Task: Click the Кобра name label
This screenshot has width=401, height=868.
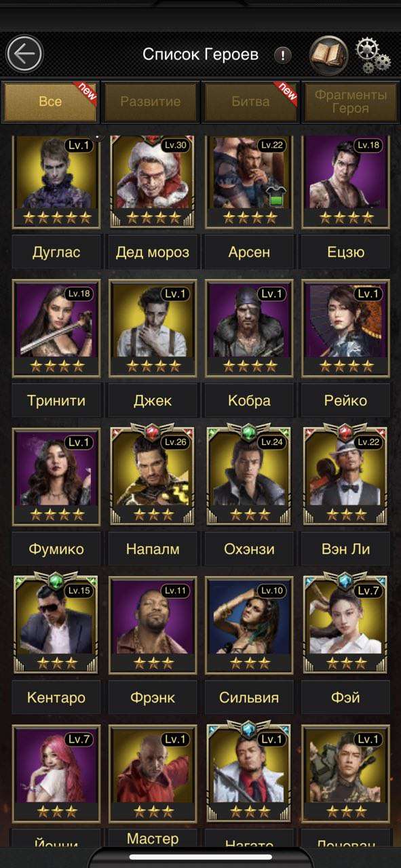Action: (249, 401)
